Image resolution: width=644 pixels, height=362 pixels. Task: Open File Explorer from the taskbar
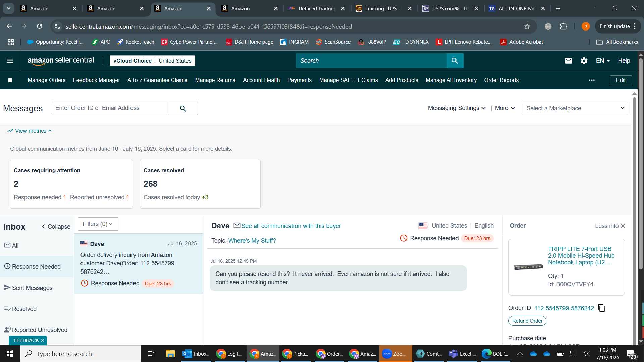tap(170, 354)
